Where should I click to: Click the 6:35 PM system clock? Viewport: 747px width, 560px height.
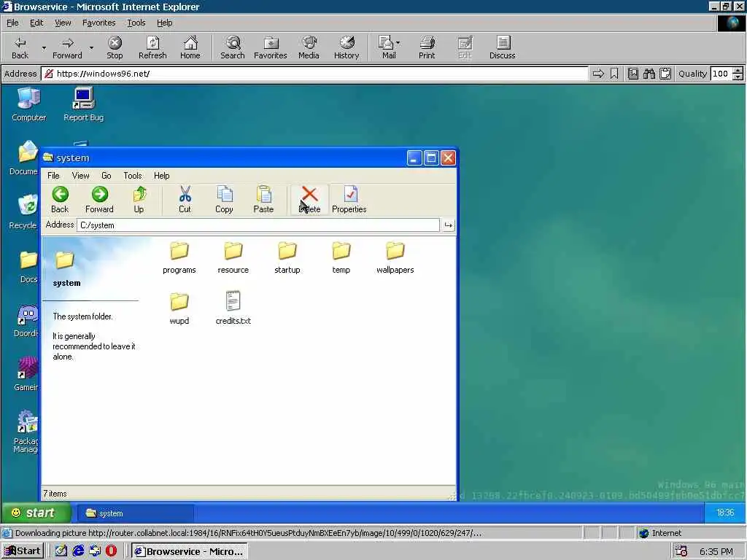pyautogui.click(x=716, y=551)
